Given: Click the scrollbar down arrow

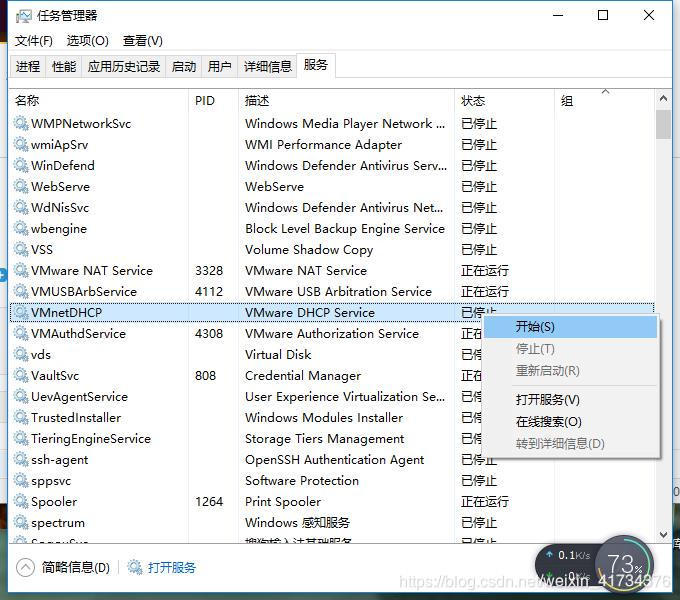Looking at the screenshot, I should pyautogui.click(x=663, y=534).
